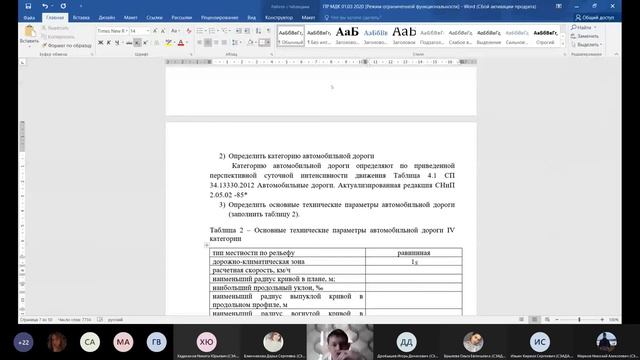Toggle Italic formatting (К)
This screenshot has height=360, width=640.
coord(109,42)
